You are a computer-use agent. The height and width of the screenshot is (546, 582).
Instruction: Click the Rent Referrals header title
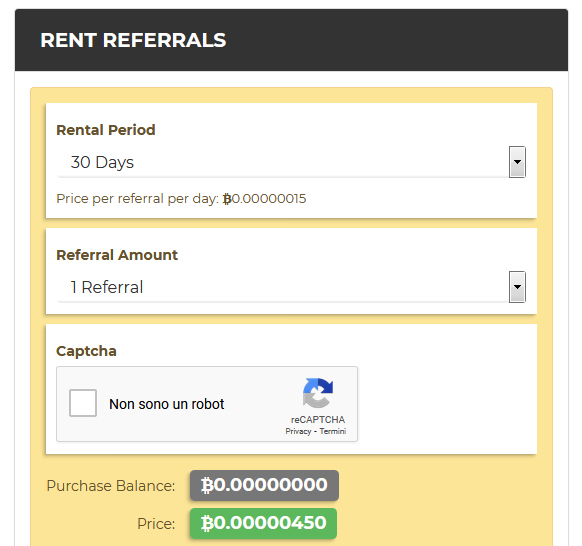point(133,40)
